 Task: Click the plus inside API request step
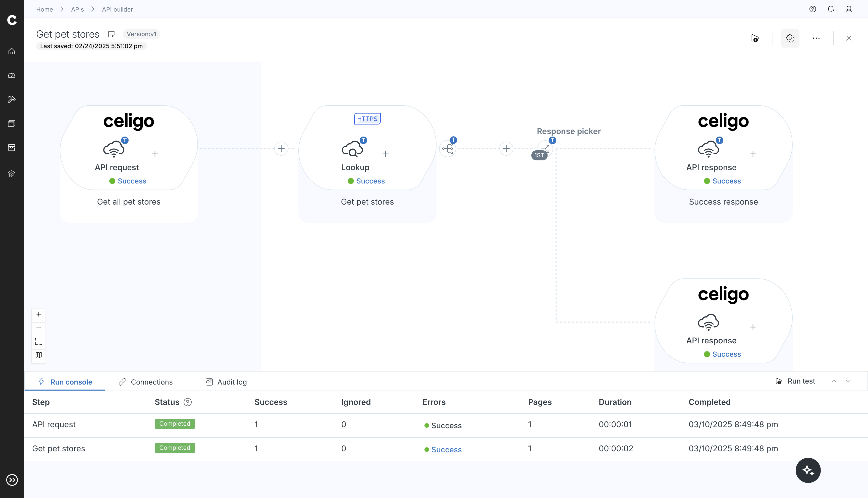[x=155, y=154]
